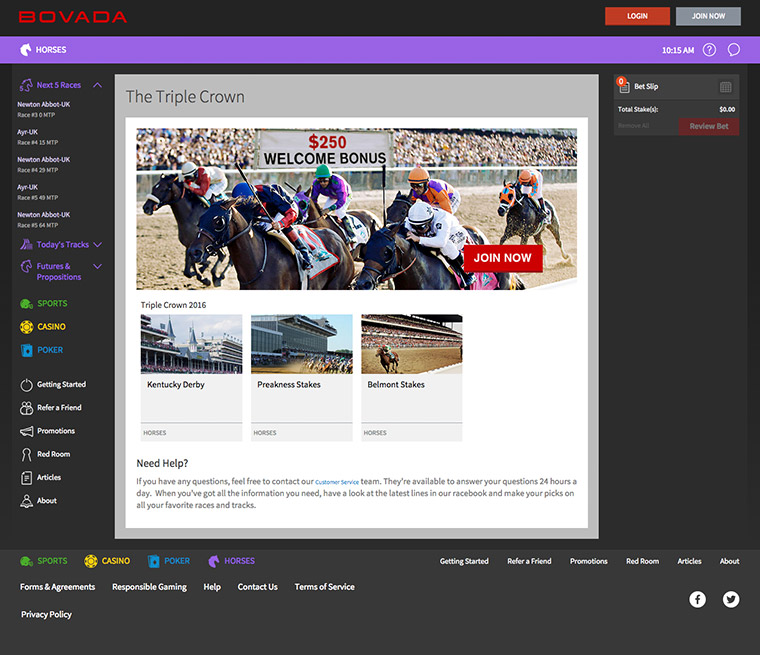Follow the Customer Service link
This screenshot has height=655, width=760.
coord(336,482)
